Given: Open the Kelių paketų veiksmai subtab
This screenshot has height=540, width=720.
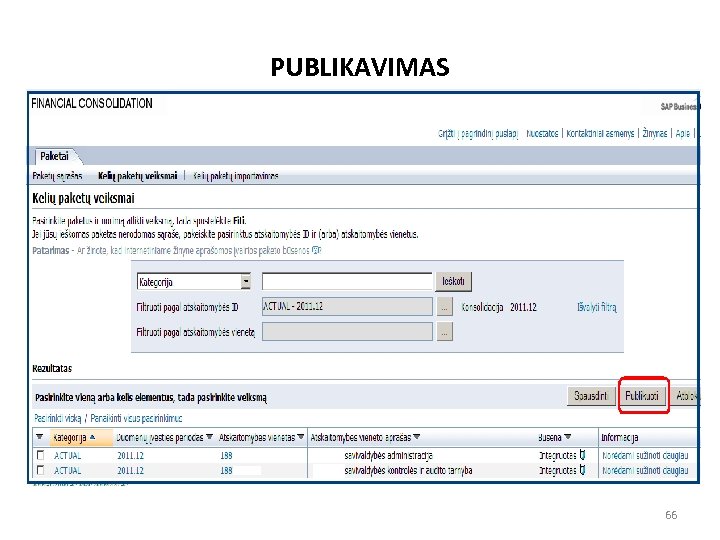Looking at the screenshot, I should point(137,176).
